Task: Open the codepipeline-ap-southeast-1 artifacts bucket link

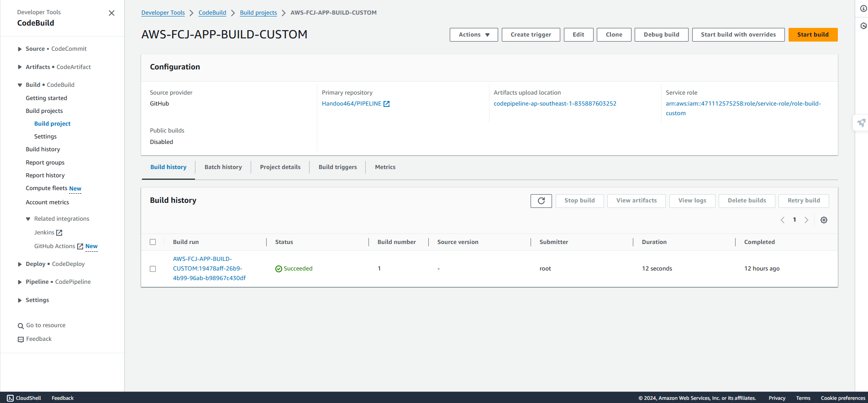Action: [555, 104]
